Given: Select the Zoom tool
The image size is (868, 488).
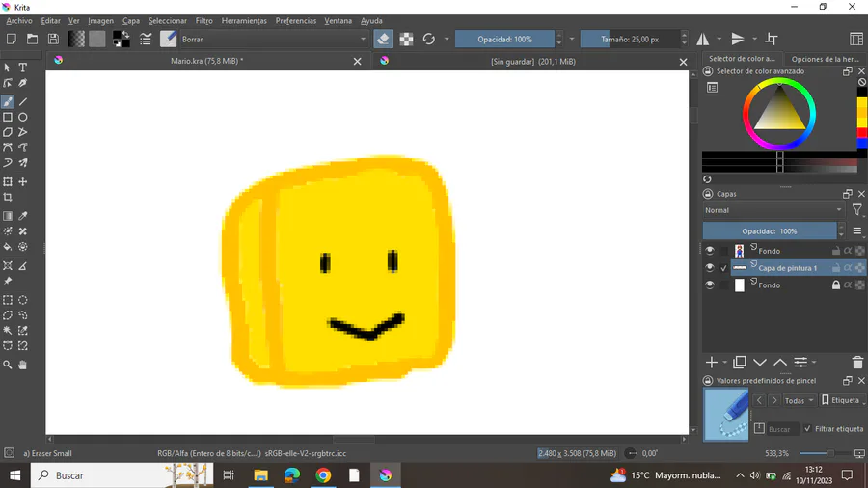Looking at the screenshot, I should coord(8,366).
